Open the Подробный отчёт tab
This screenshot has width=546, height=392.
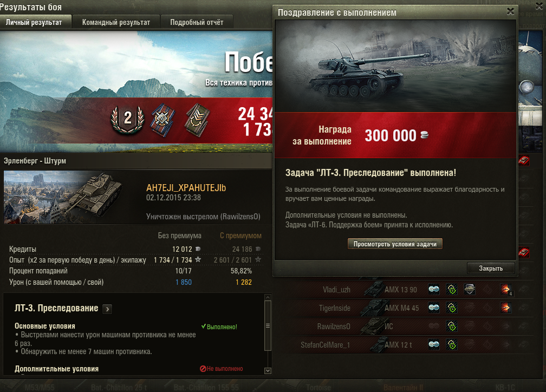point(197,22)
